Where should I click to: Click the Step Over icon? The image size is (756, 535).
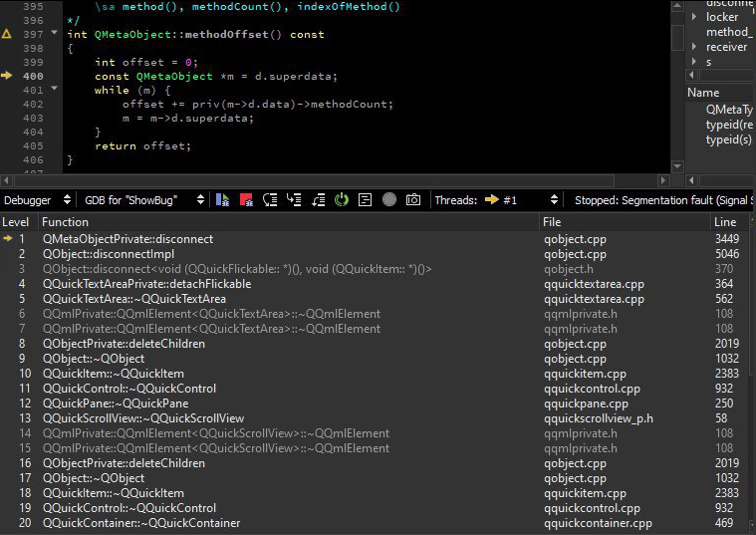coord(270,200)
